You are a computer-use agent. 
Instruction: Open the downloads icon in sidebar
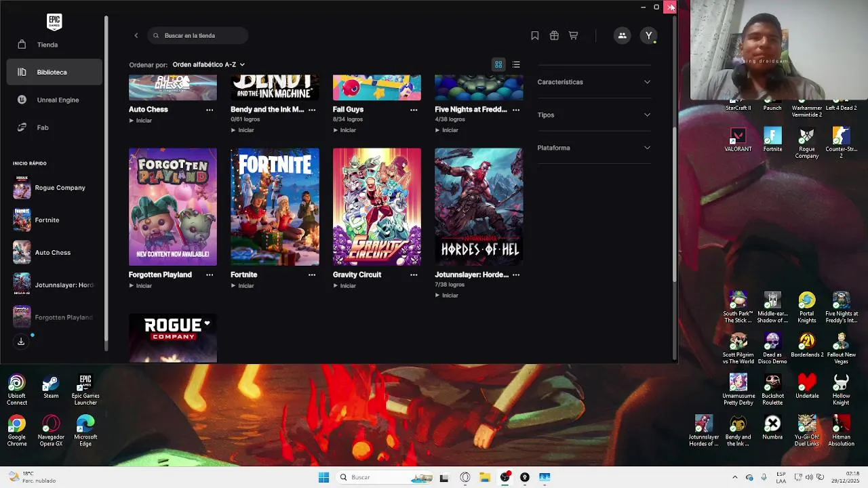pyautogui.click(x=21, y=342)
